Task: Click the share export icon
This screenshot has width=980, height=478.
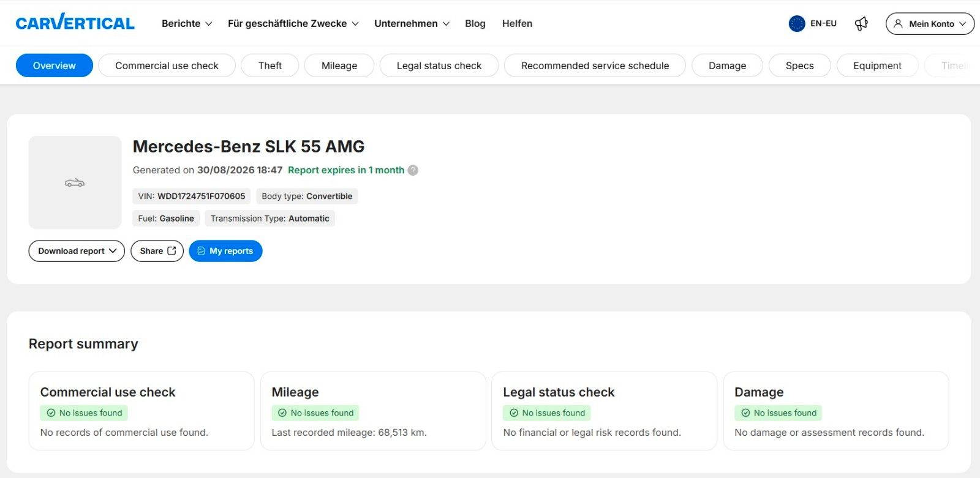Action: point(171,251)
